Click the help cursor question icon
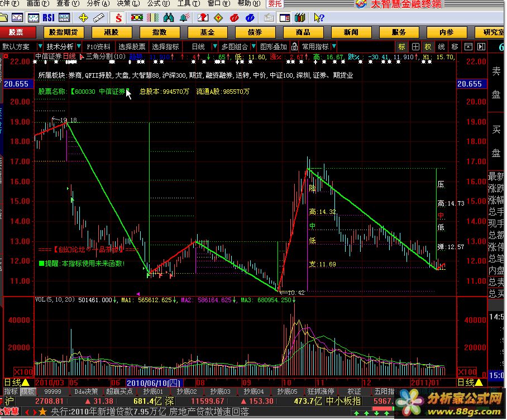The image size is (507, 420). (x=319, y=17)
